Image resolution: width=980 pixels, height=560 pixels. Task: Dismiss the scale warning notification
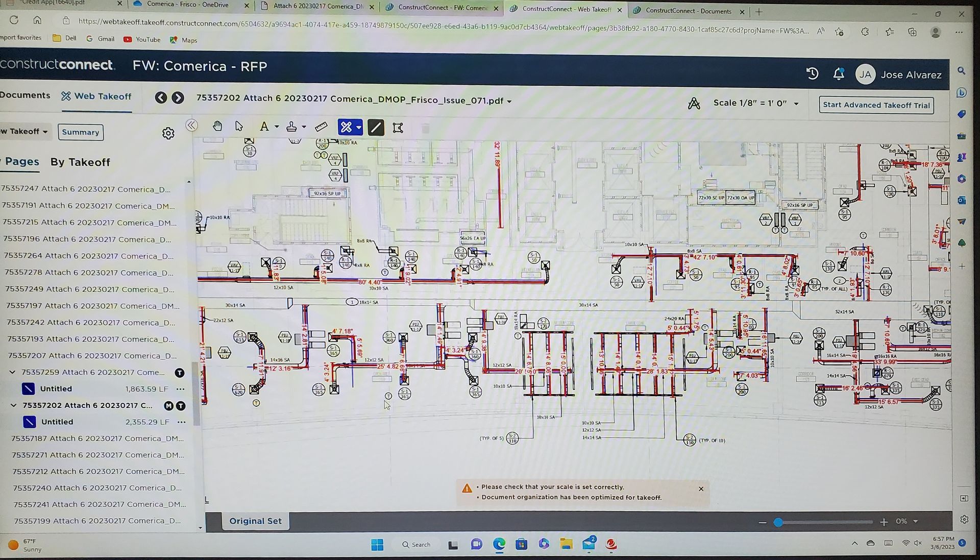tap(701, 489)
